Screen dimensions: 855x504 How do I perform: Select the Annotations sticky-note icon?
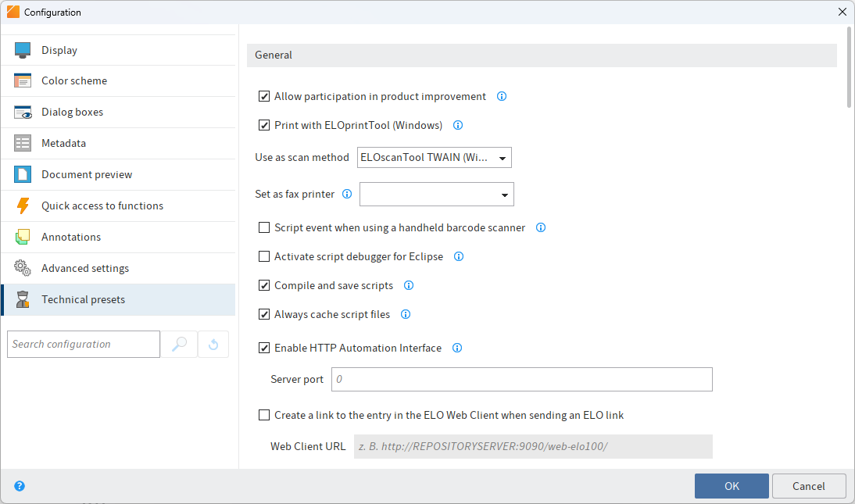pyautogui.click(x=21, y=237)
